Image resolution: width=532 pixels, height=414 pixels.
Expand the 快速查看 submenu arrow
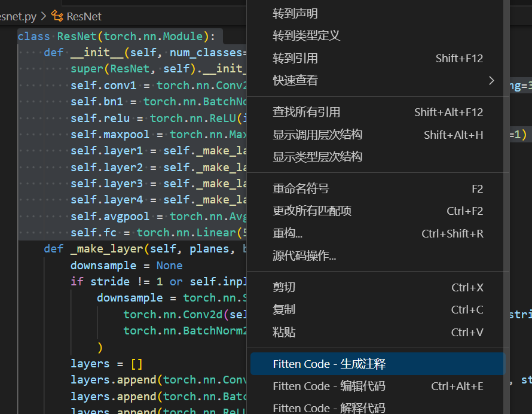tap(491, 80)
